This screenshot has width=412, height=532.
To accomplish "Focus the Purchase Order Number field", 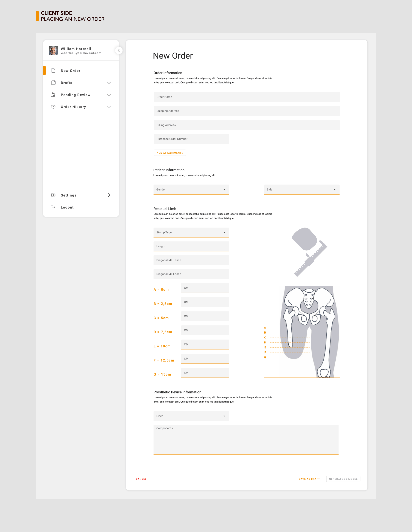I will [191, 139].
